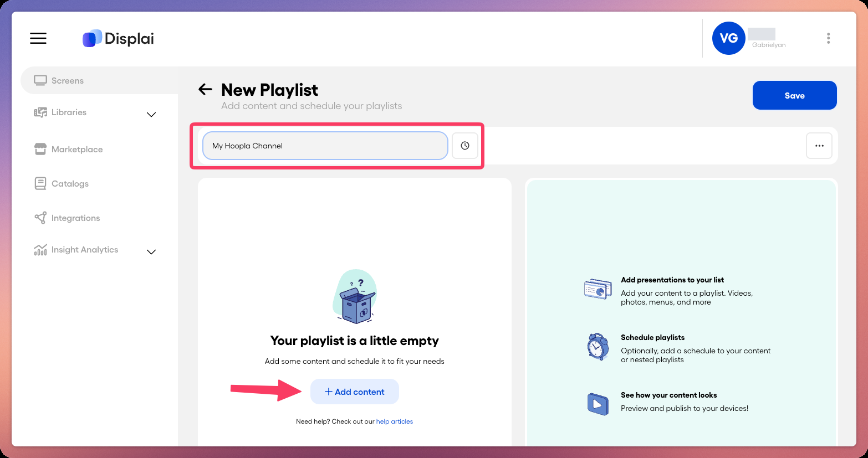
Task: Click the Add presentations to your list heading
Action: tap(672, 280)
